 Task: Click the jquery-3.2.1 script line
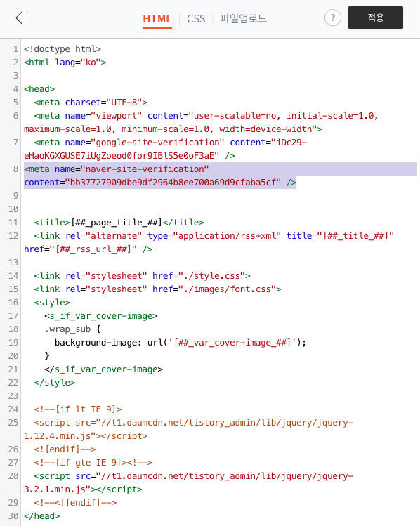click(x=188, y=482)
